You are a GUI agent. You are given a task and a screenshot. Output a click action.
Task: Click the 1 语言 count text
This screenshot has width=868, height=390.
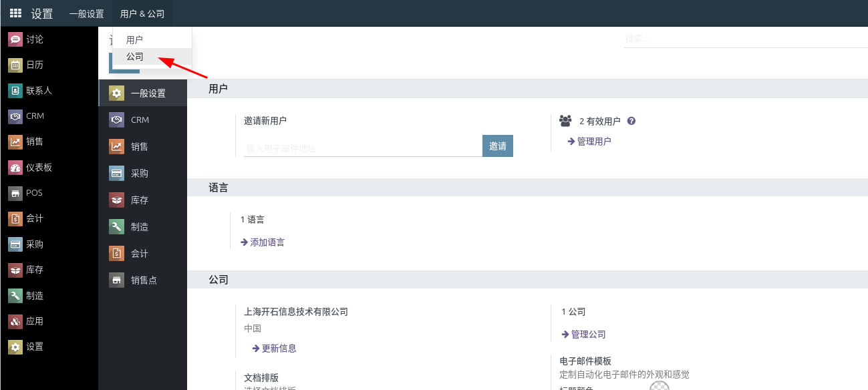coord(253,219)
